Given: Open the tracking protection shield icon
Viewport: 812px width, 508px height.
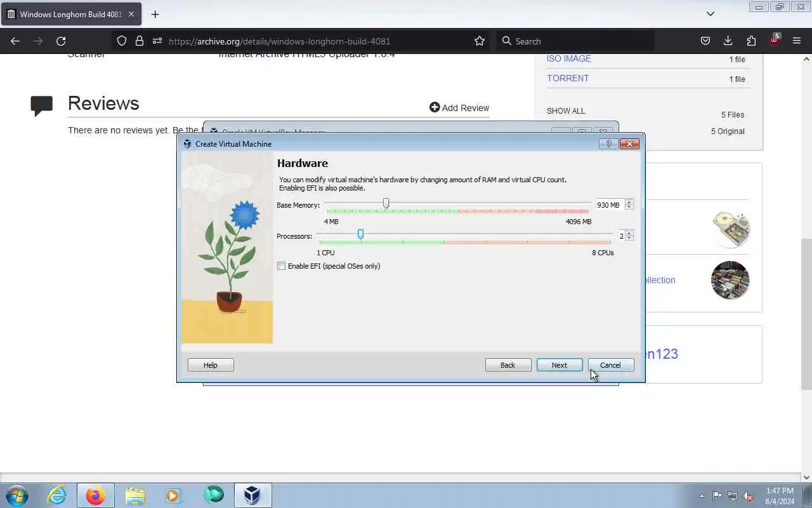Looking at the screenshot, I should tap(122, 41).
